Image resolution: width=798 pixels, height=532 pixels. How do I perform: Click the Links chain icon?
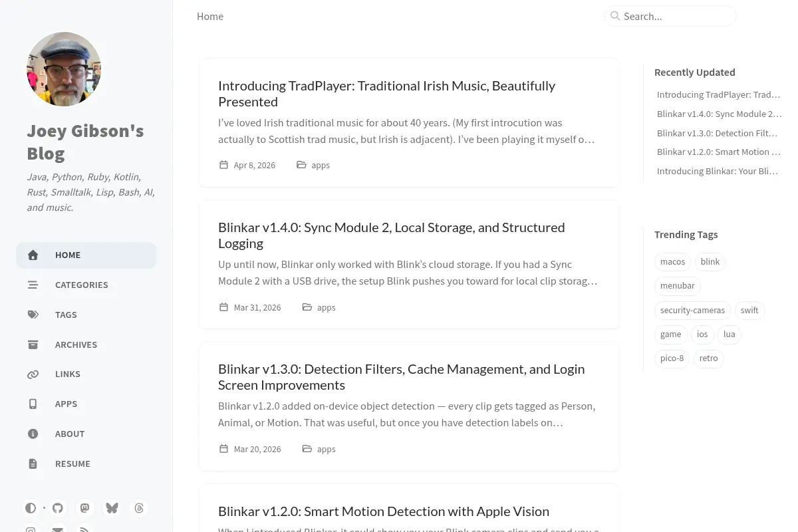pos(33,374)
